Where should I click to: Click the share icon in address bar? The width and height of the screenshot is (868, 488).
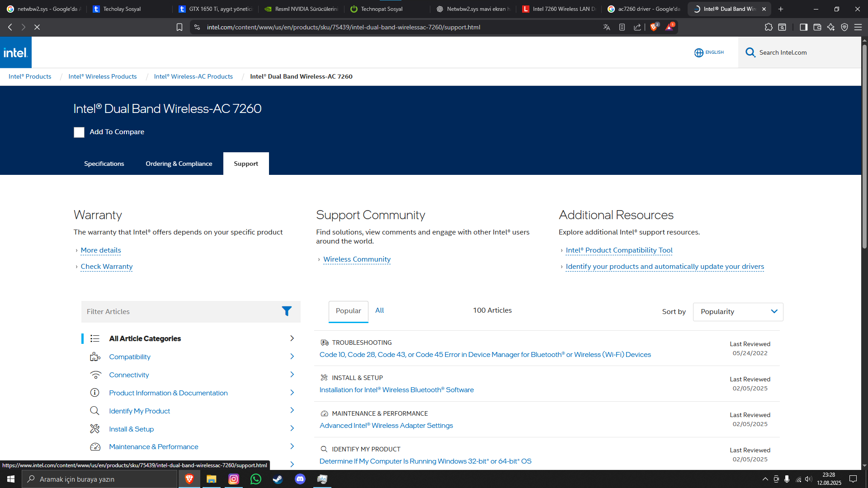point(637,27)
